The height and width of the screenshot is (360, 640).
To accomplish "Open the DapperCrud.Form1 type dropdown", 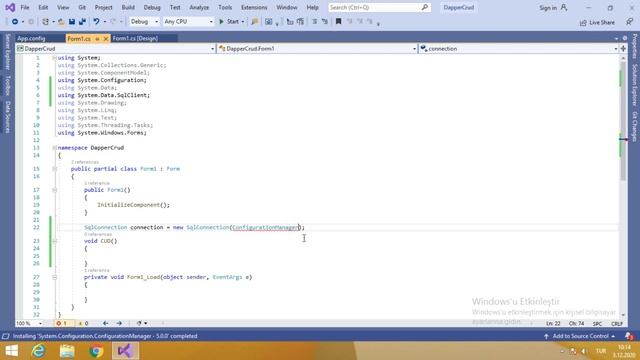I will coord(317,49).
